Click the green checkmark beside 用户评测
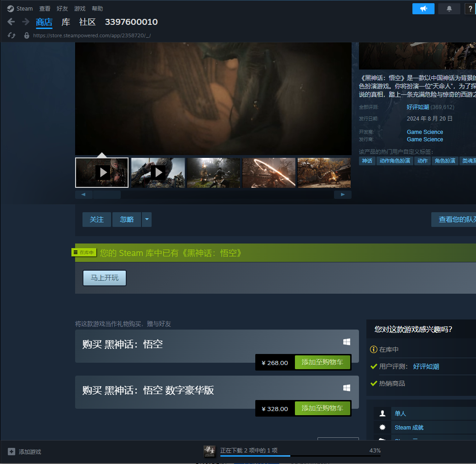The width and height of the screenshot is (476, 464). 374,366
